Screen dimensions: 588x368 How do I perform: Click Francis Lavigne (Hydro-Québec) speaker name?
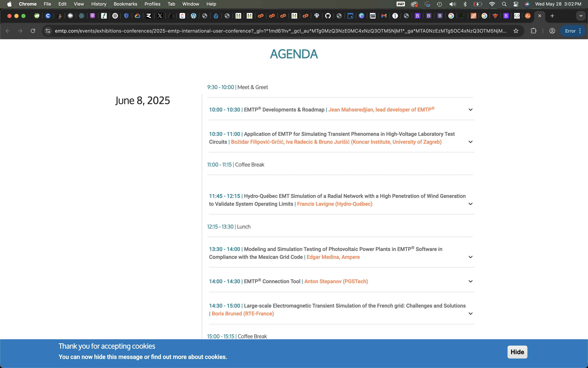click(x=335, y=204)
